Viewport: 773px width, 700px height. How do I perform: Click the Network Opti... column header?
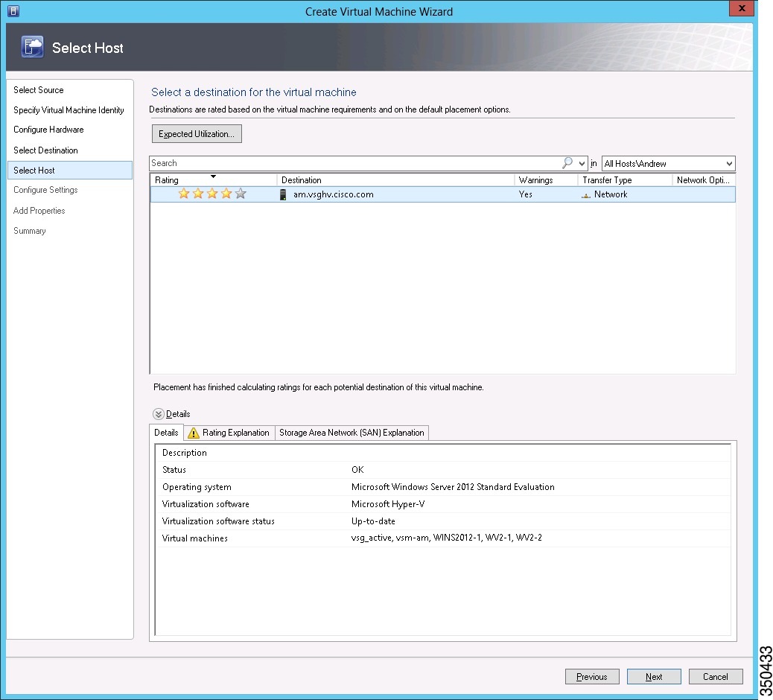click(x=704, y=180)
